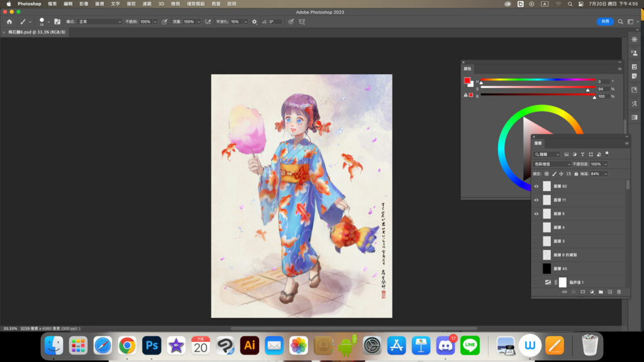Open the 檔案 menu
Viewport: 644px width, 362px height.
click(52, 4)
